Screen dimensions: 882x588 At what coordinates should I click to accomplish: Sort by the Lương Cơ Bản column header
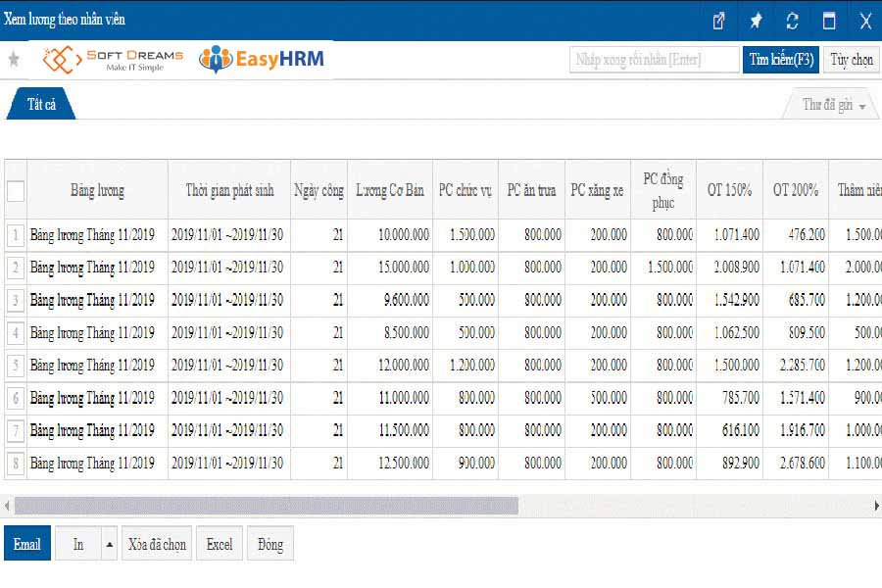[x=390, y=190]
